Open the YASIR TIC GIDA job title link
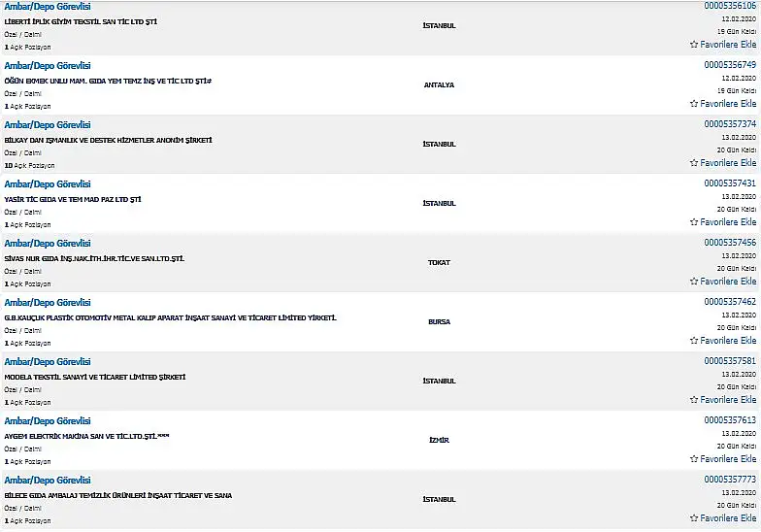Image resolution: width=761 pixels, height=532 pixels. [x=48, y=184]
